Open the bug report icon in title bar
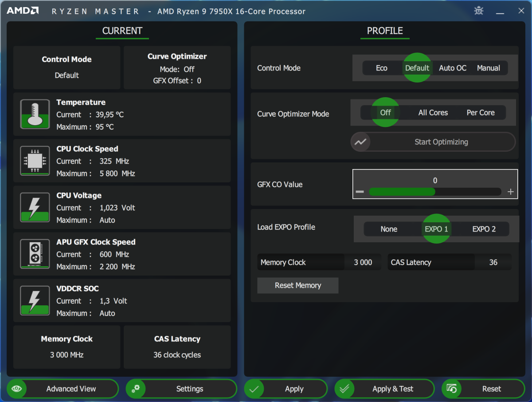The image size is (532, 402). click(x=479, y=11)
